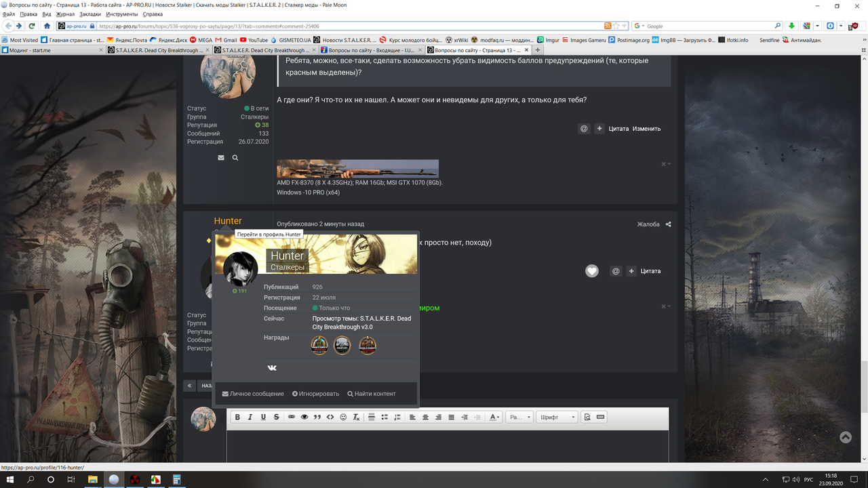Open the Google search engine selector dropdown
This screenshot has height=488, width=868.
[640, 26]
